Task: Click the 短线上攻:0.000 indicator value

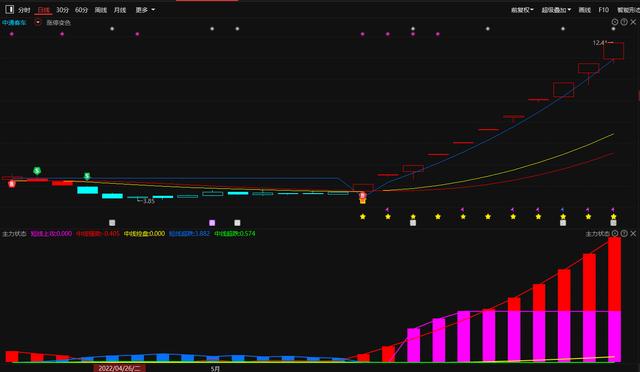Action: click(x=51, y=234)
